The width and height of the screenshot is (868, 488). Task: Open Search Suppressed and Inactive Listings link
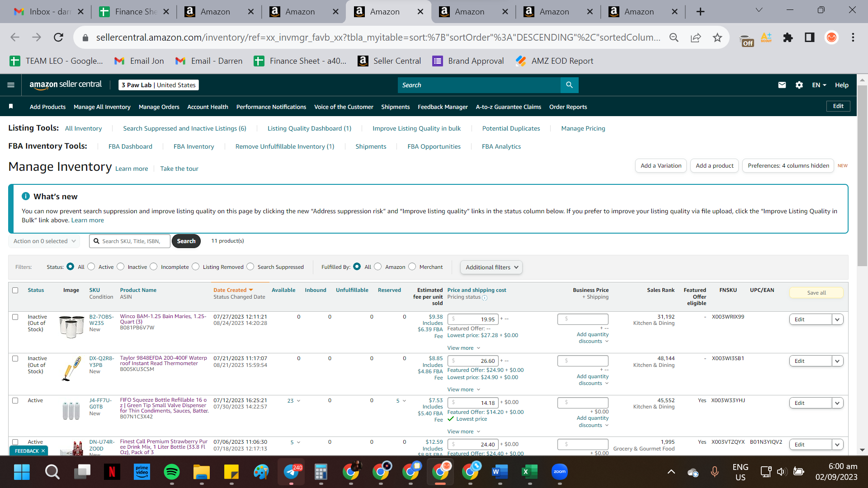184,128
